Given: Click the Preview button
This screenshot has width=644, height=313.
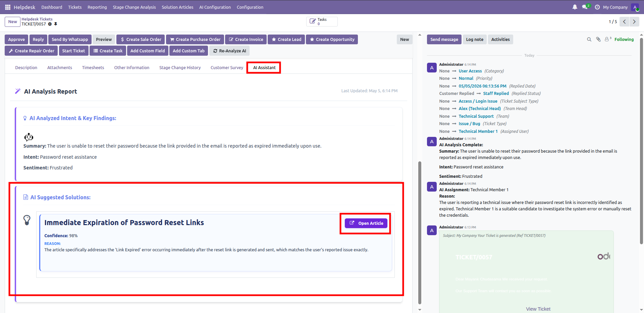Looking at the screenshot, I should [104, 40].
